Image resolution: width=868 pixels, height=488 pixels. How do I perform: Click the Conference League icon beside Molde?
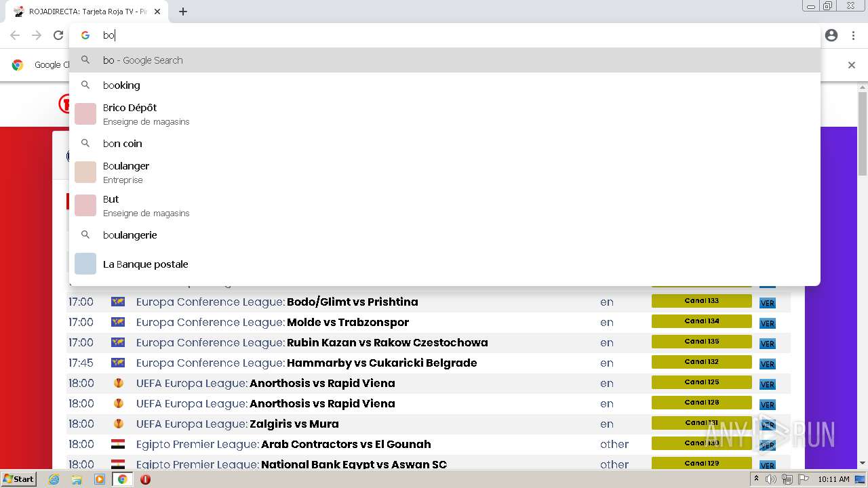pyautogui.click(x=118, y=322)
